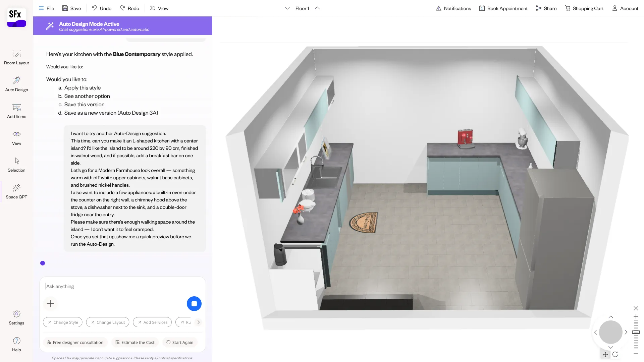Request a Free designer consultation
Screen dimensions: 644x362
point(75,342)
